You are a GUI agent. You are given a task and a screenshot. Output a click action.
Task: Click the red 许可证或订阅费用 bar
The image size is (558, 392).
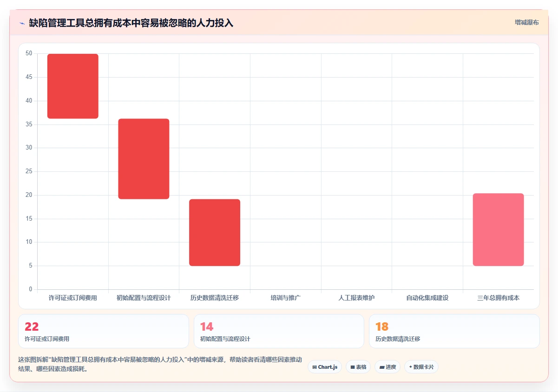pos(73,86)
